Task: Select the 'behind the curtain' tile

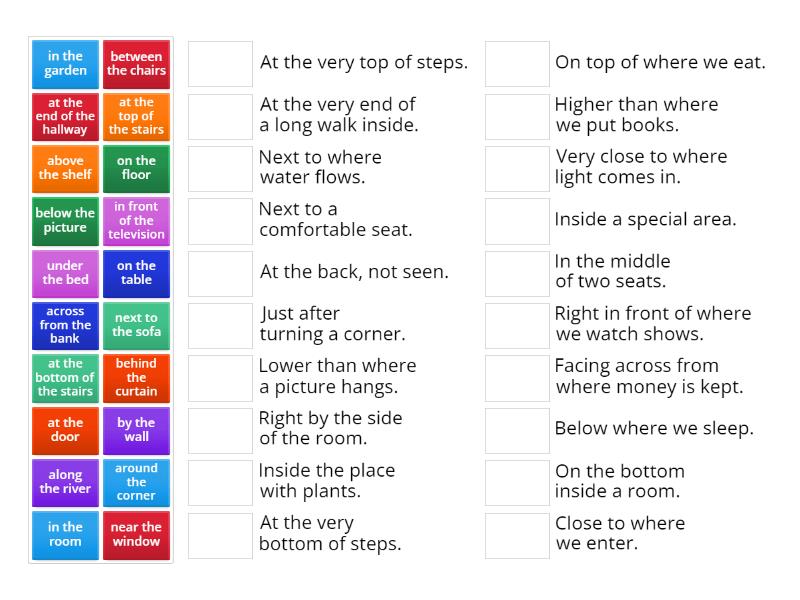Action: point(137,378)
